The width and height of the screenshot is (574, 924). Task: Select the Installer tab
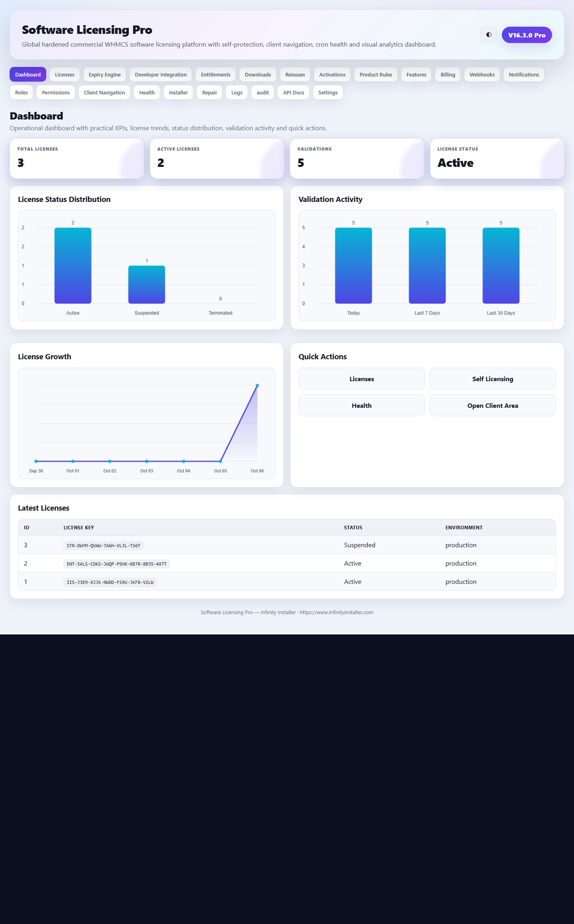[178, 92]
